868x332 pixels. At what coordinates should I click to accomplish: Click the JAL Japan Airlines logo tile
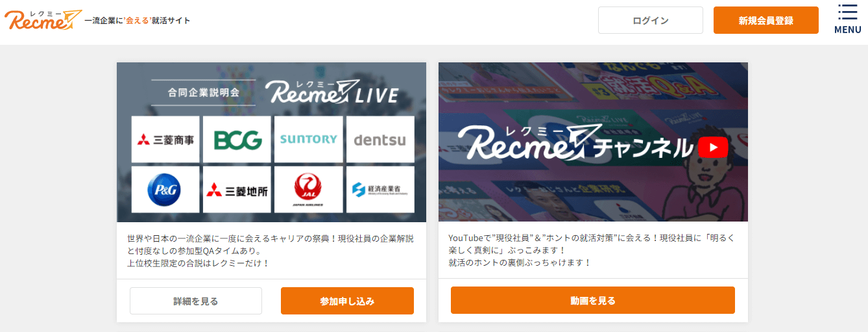pos(308,190)
